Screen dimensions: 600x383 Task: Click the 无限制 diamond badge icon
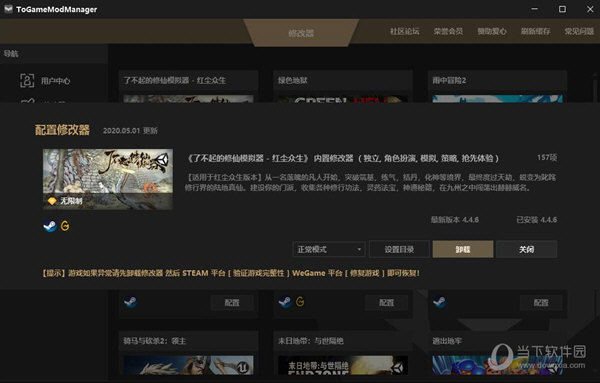[52, 201]
